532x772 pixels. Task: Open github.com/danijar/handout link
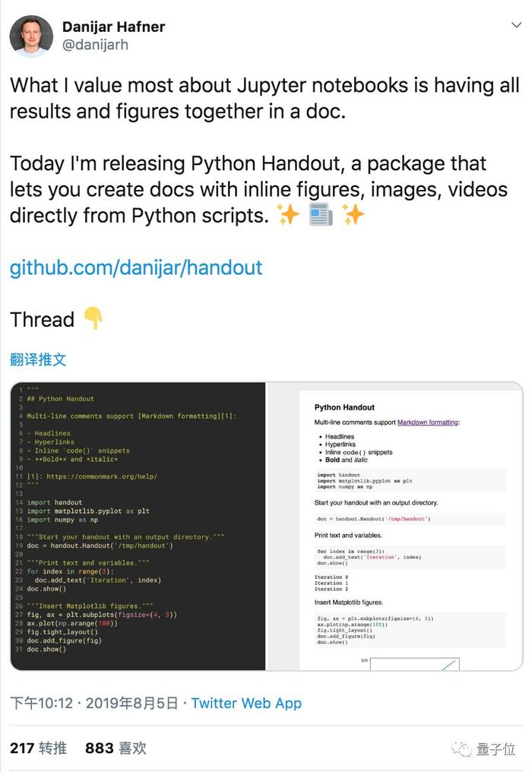136,267
